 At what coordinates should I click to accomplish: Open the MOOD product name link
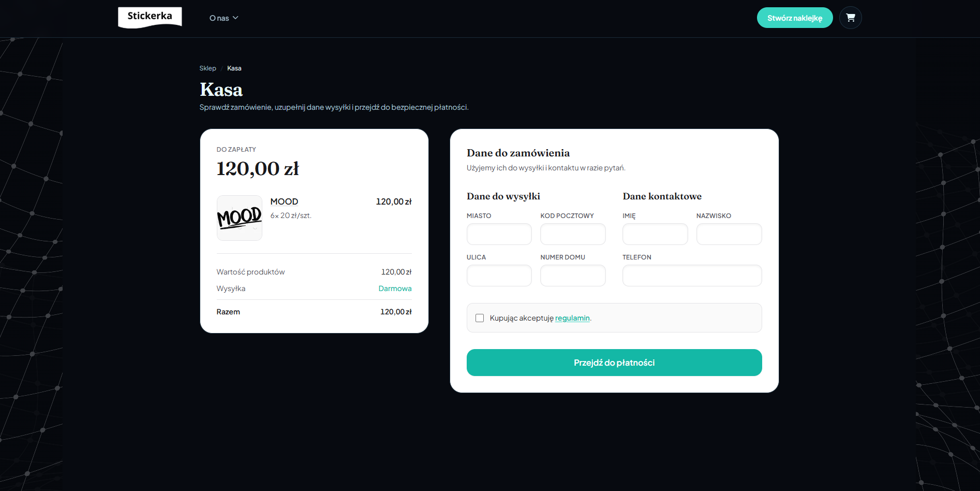tap(284, 201)
